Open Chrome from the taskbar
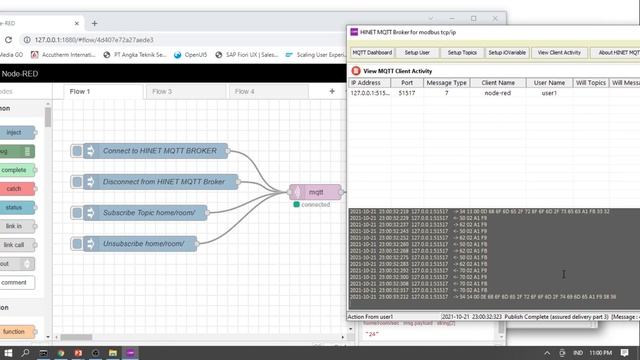The height and width of the screenshot is (360, 640). pos(61,353)
